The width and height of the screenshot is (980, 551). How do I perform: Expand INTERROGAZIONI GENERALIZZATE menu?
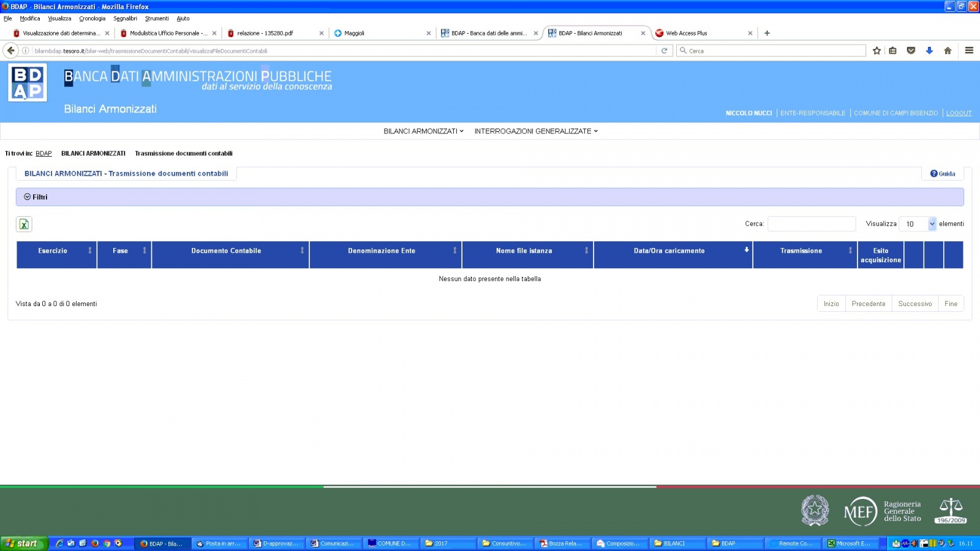535,131
